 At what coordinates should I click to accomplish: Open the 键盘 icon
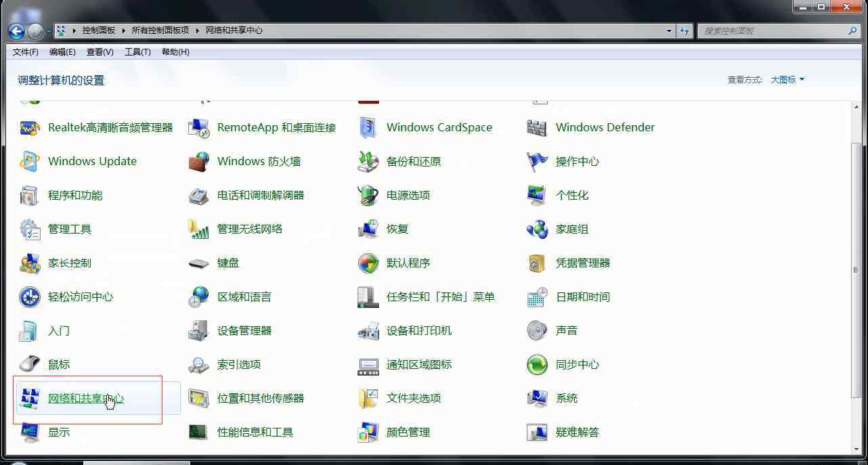199,263
